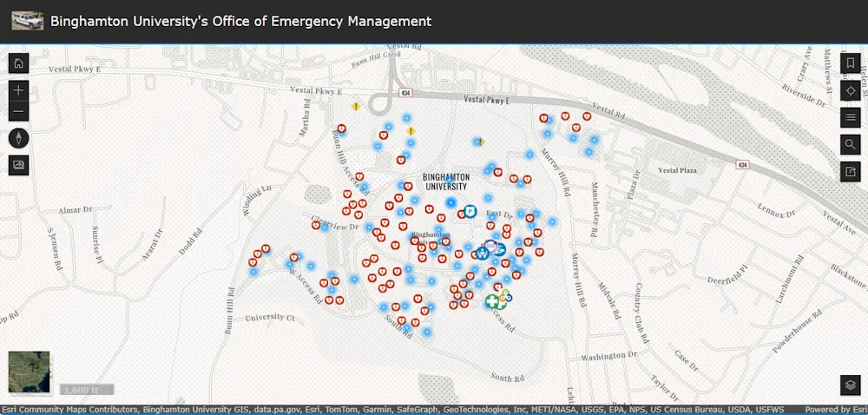Click the AED heart marker beside police badge

(x=461, y=214)
